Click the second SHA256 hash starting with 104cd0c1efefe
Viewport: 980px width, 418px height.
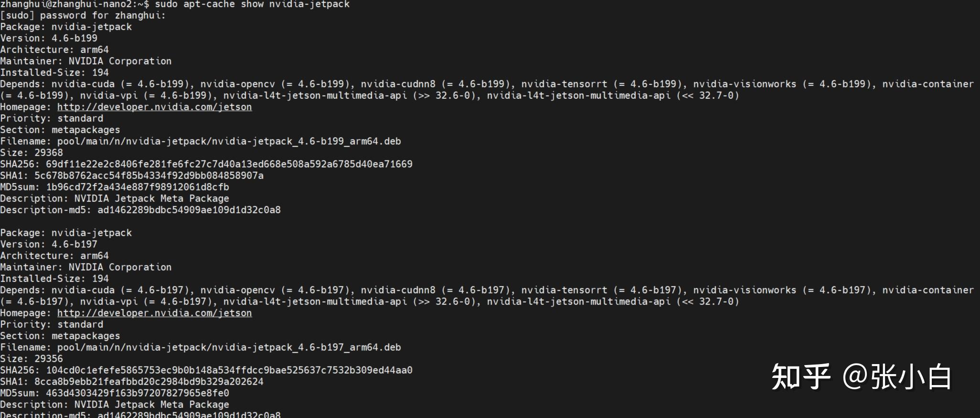[229, 370]
